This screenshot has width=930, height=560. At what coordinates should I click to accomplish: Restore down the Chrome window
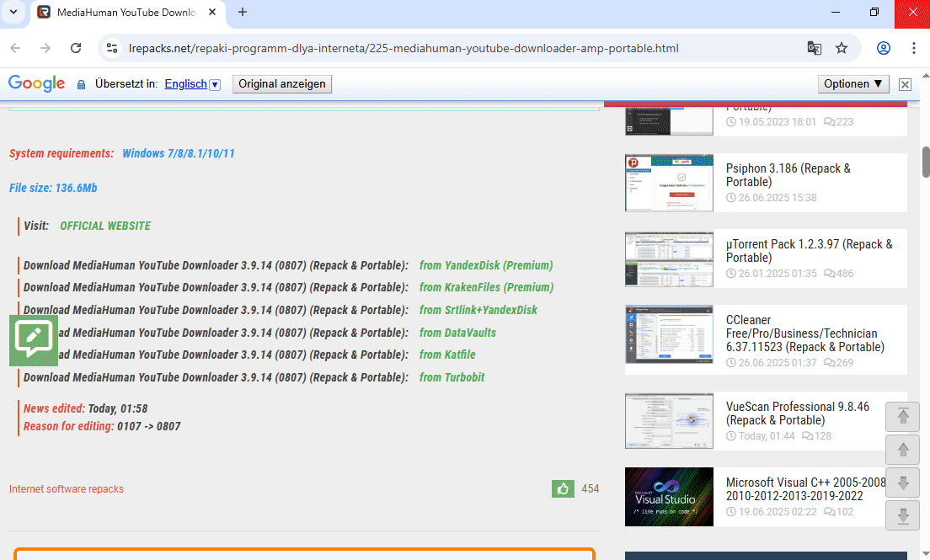pos(874,12)
